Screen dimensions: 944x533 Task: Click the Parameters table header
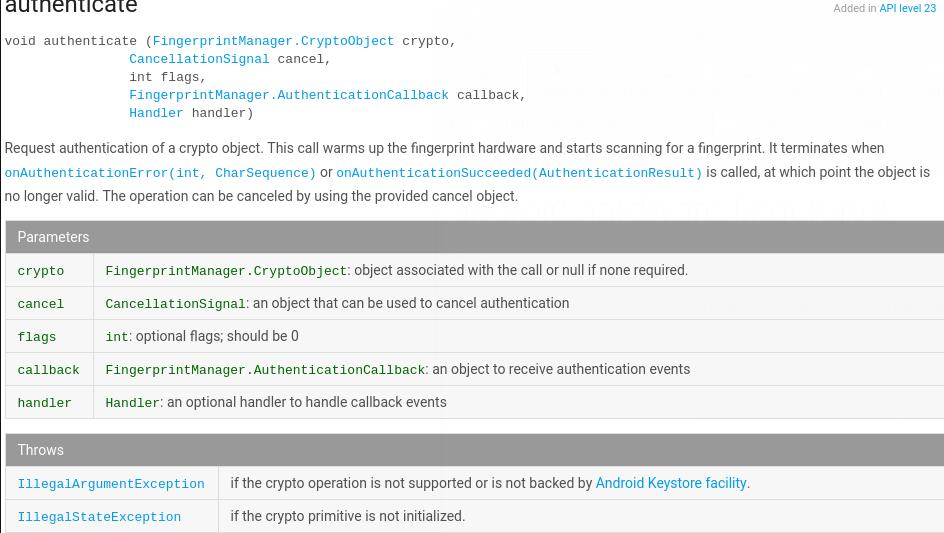click(53, 237)
